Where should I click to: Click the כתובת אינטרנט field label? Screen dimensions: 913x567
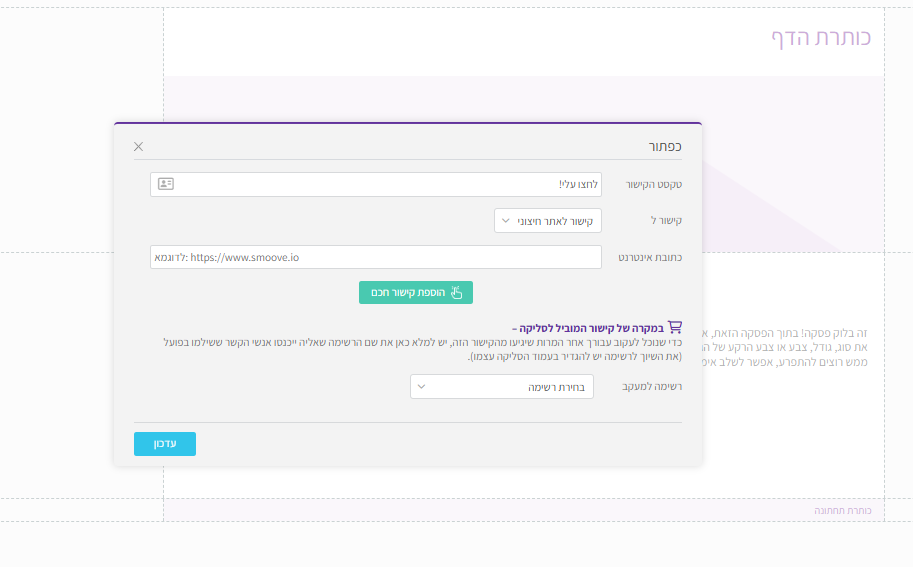pos(649,258)
